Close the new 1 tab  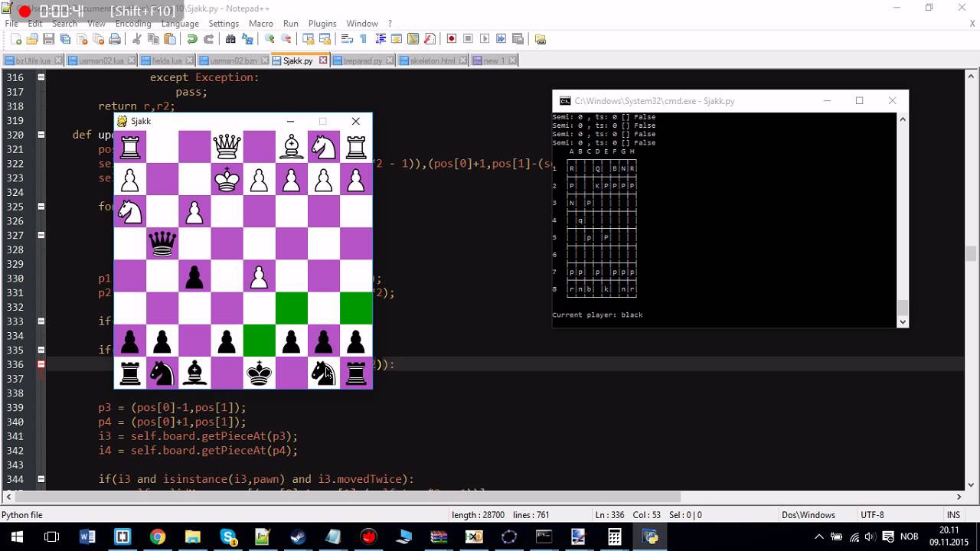point(512,60)
